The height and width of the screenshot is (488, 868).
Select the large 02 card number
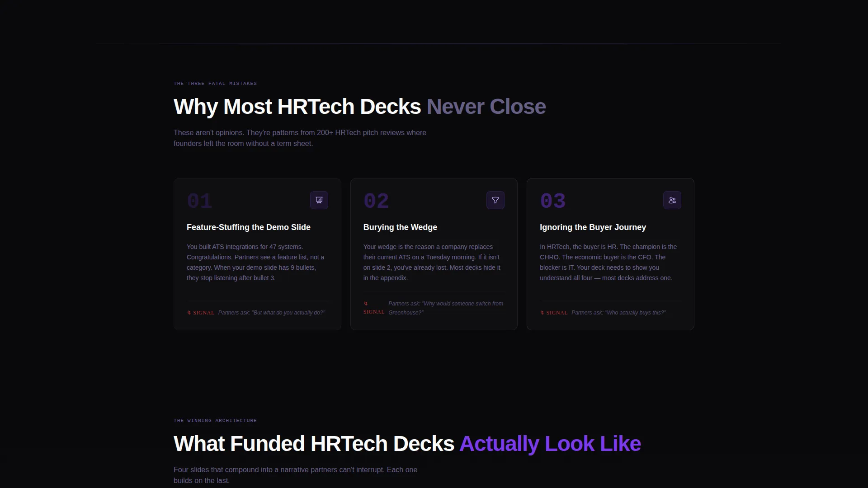pos(376,201)
